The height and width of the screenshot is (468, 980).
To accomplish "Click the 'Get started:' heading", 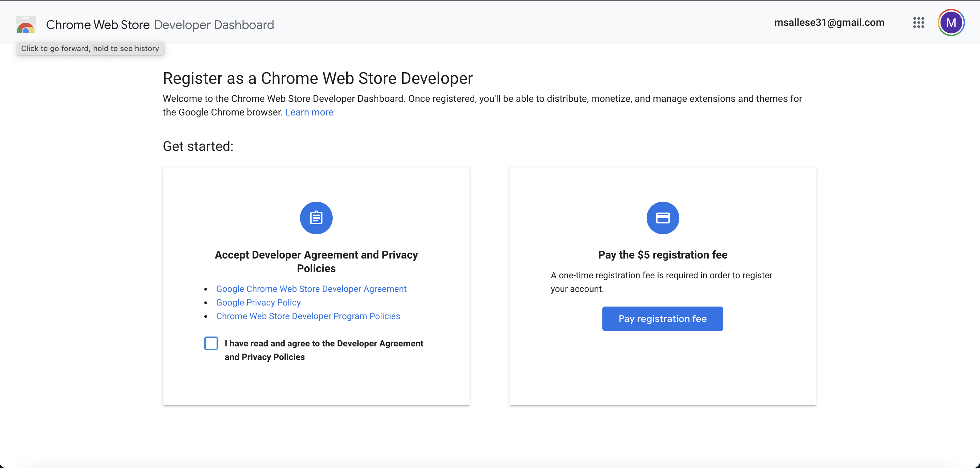I will point(198,146).
